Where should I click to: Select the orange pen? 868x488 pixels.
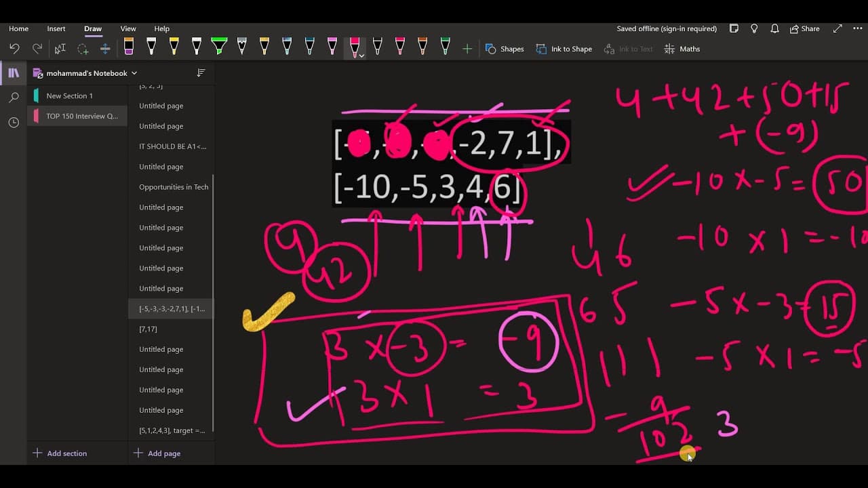pos(422,46)
